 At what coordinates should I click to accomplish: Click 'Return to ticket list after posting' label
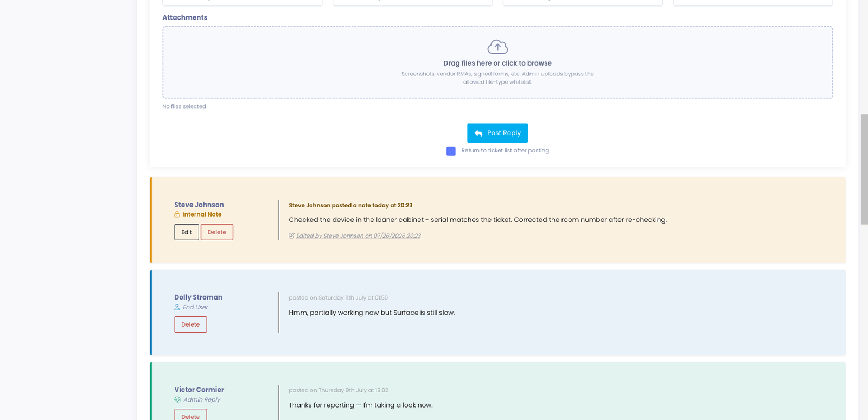point(505,151)
